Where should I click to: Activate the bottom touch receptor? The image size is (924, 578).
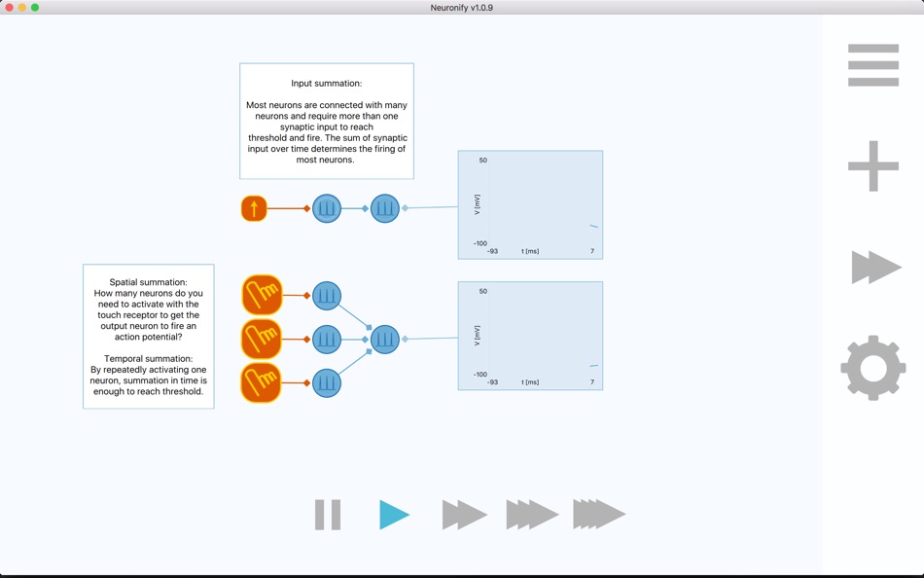coord(262,382)
